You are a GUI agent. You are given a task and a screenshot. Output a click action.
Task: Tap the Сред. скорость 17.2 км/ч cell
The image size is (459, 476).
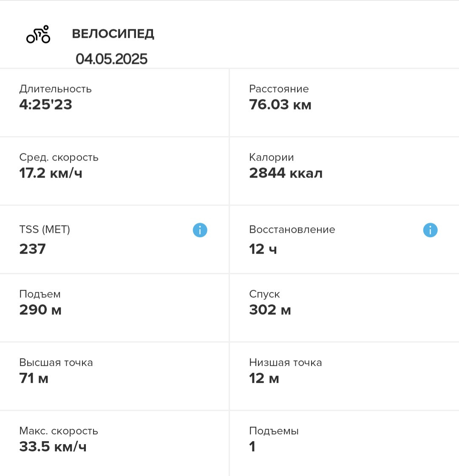click(114, 171)
